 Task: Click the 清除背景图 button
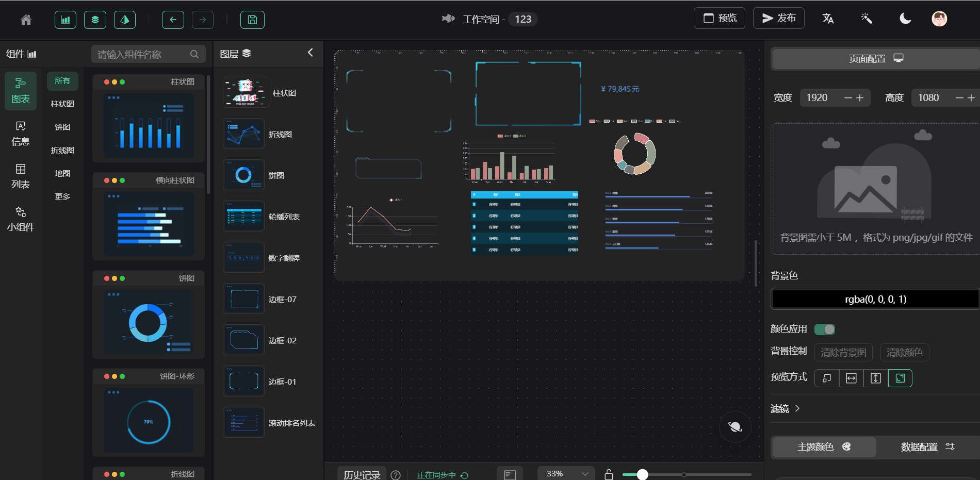(843, 352)
